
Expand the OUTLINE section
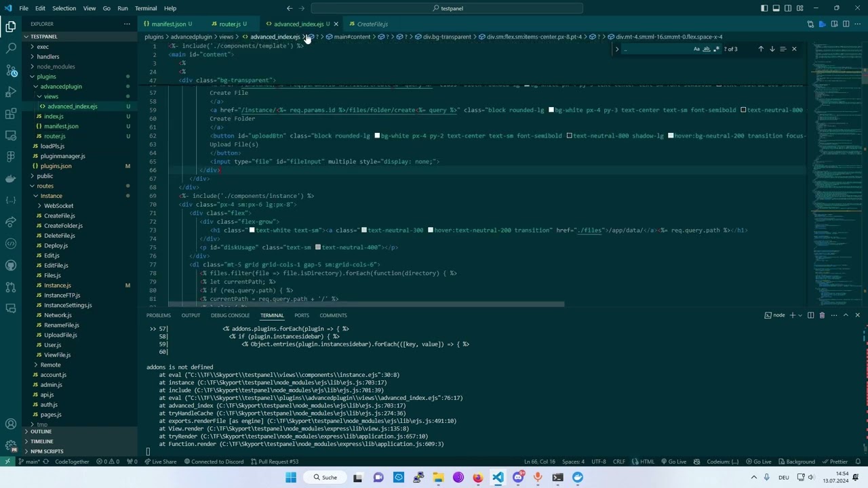[41, 432]
